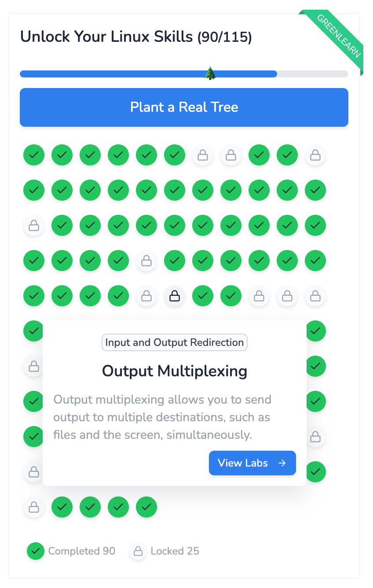Click the Input and Output Redirection tag
Screen dimensions: 373x588
(175, 342)
